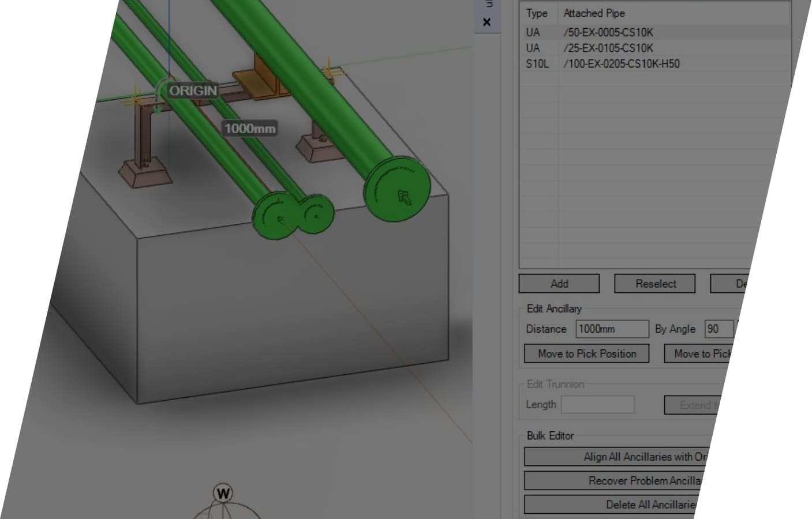Screen dimensions: 812x519
Task: Select the S10L /100-EX-0205-CS10K-H50 row
Action: tap(621, 63)
